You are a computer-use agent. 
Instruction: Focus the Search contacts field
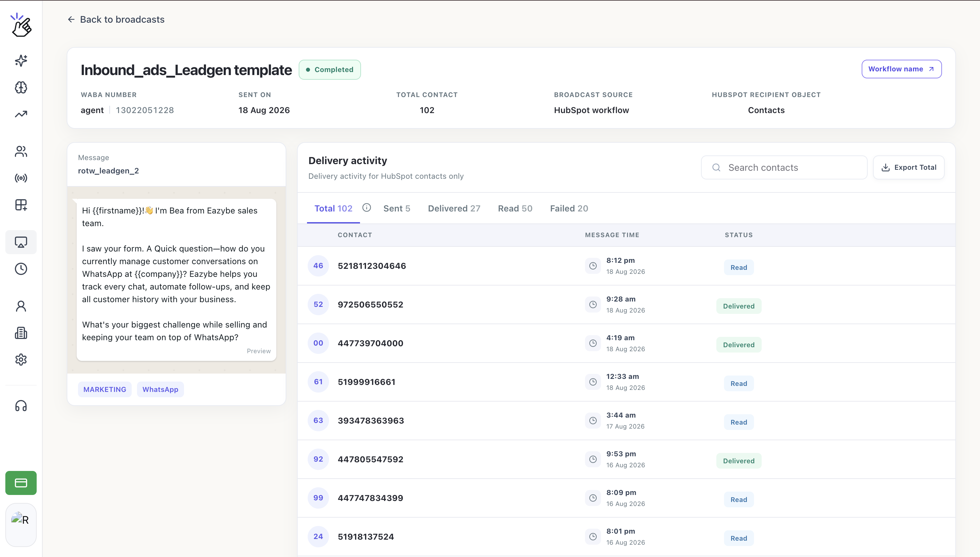pyautogui.click(x=784, y=167)
